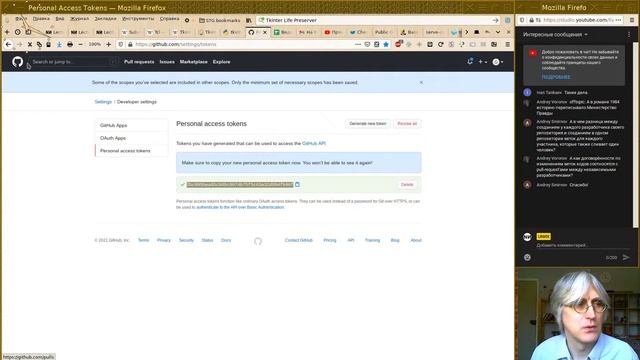Reload the page from the toolbar
This screenshot has width=640, height=360.
(440, 44)
